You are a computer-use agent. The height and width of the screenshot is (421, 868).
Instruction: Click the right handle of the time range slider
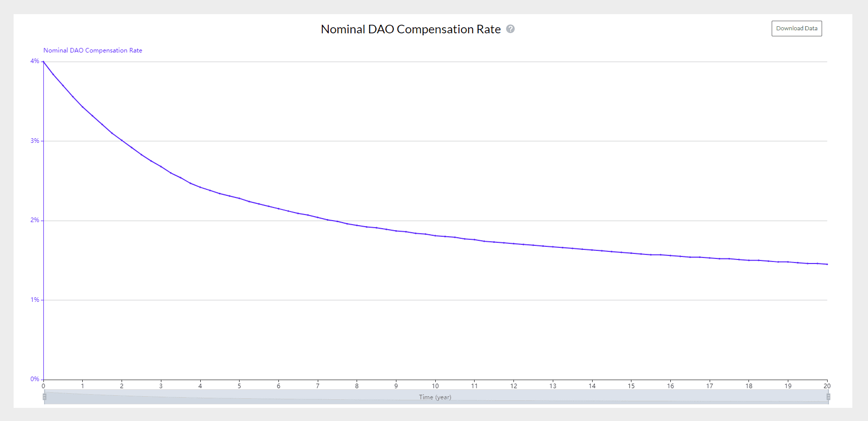(x=828, y=397)
